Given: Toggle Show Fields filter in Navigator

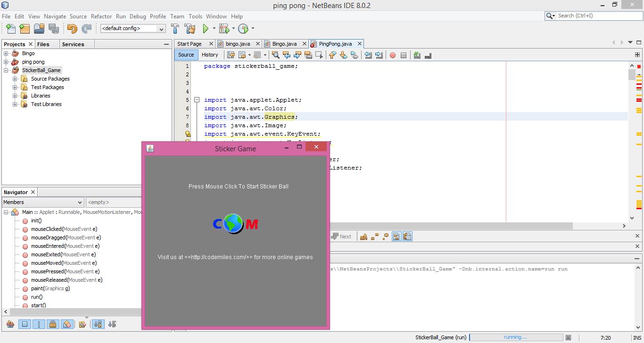Looking at the screenshot, I should point(25,324).
